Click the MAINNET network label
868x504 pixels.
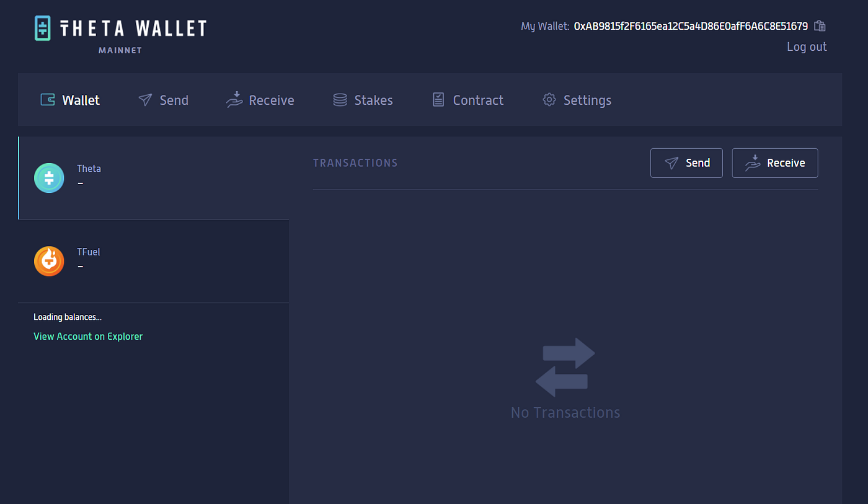[x=120, y=50]
